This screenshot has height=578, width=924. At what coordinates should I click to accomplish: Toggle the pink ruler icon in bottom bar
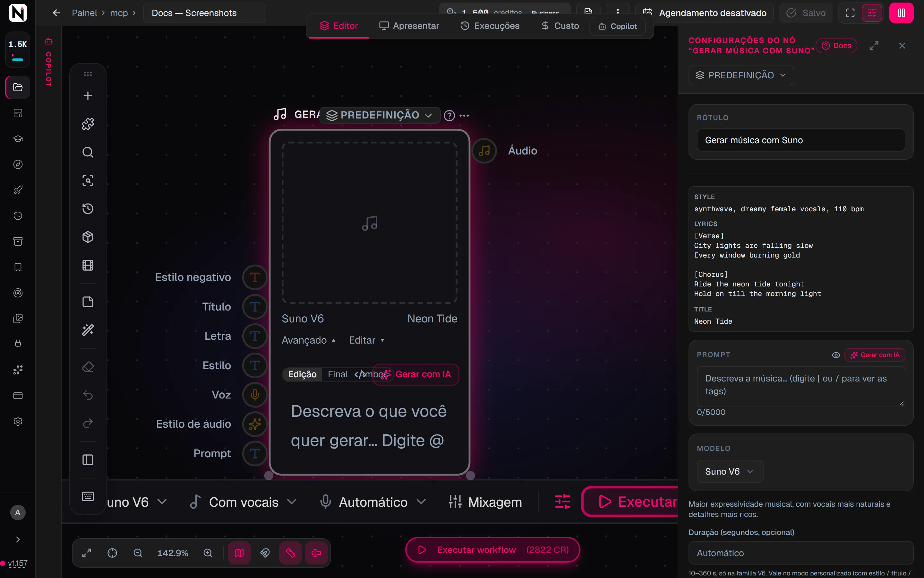pos(291,553)
